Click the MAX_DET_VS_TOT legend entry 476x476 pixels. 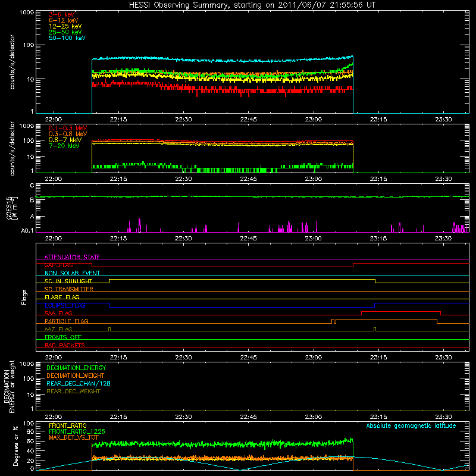[73, 437]
